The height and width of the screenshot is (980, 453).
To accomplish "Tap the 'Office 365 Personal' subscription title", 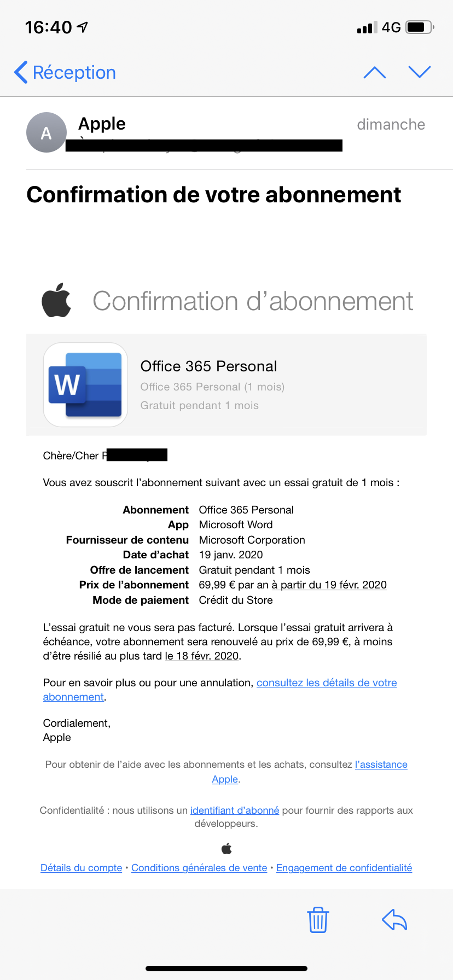I will [208, 366].
